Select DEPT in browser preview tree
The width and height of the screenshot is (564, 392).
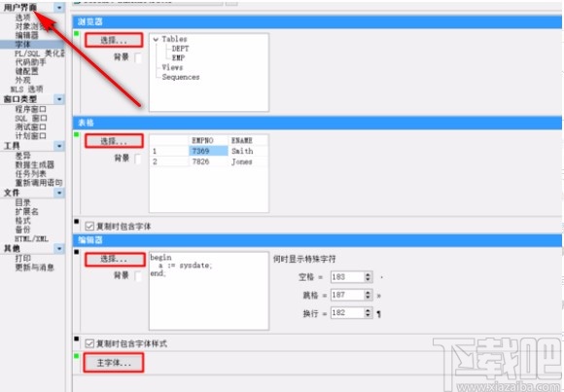(180, 49)
